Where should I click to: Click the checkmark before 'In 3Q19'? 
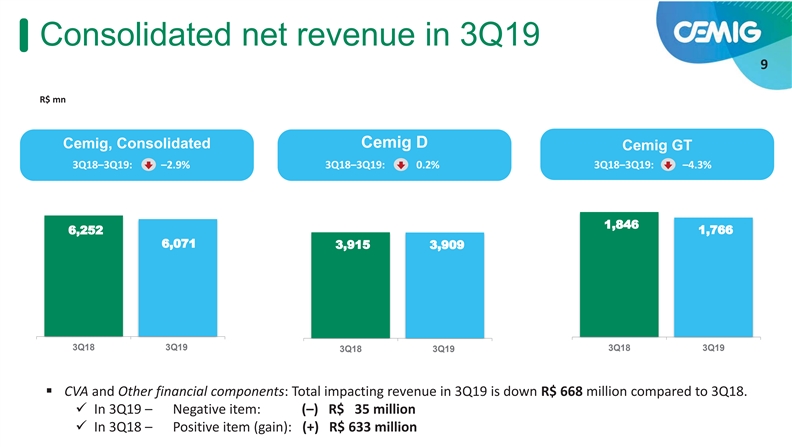[81, 408]
